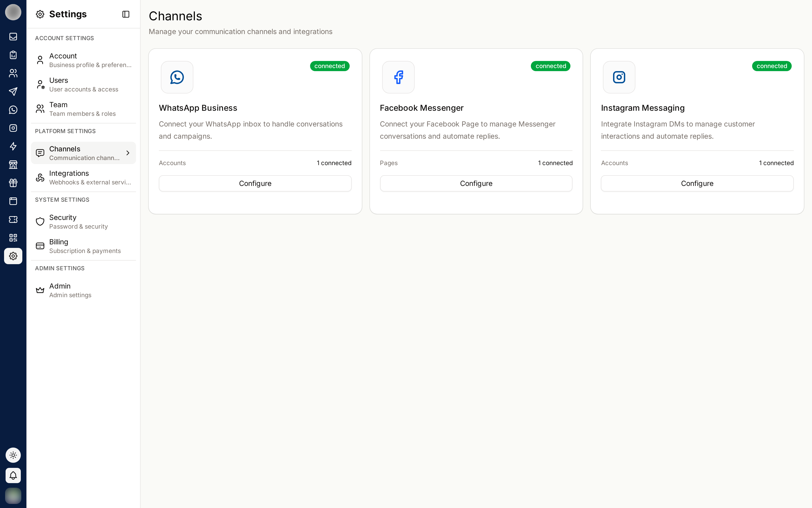
Task: Click the active settings gear in rail
Action: pos(13,256)
